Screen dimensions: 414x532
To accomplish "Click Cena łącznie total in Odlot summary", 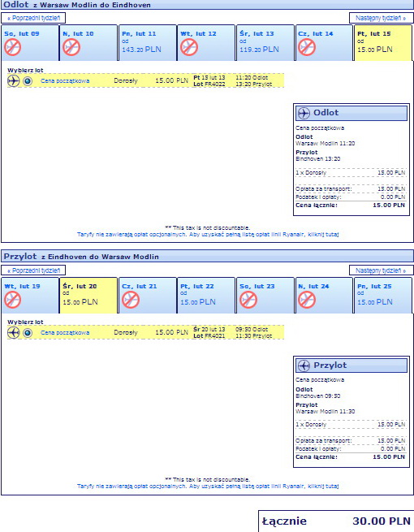I will point(350,205).
